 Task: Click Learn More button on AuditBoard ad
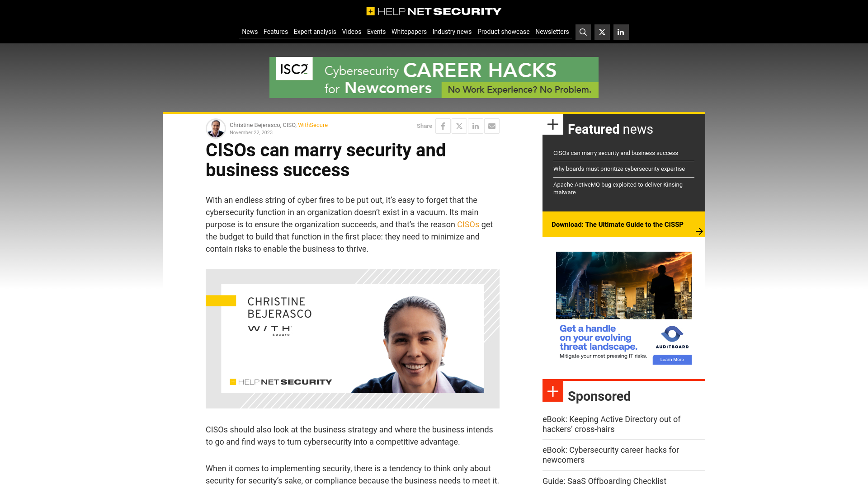pyautogui.click(x=672, y=359)
